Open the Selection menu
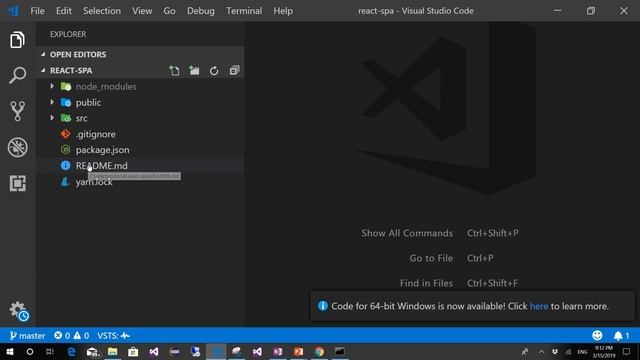640x360 pixels. click(x=102, y=11)
